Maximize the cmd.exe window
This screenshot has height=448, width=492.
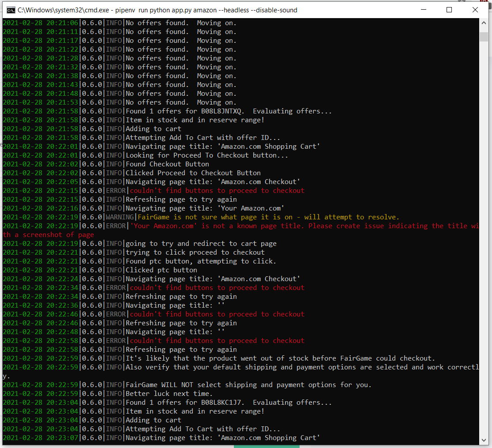[x=449, y=10]
